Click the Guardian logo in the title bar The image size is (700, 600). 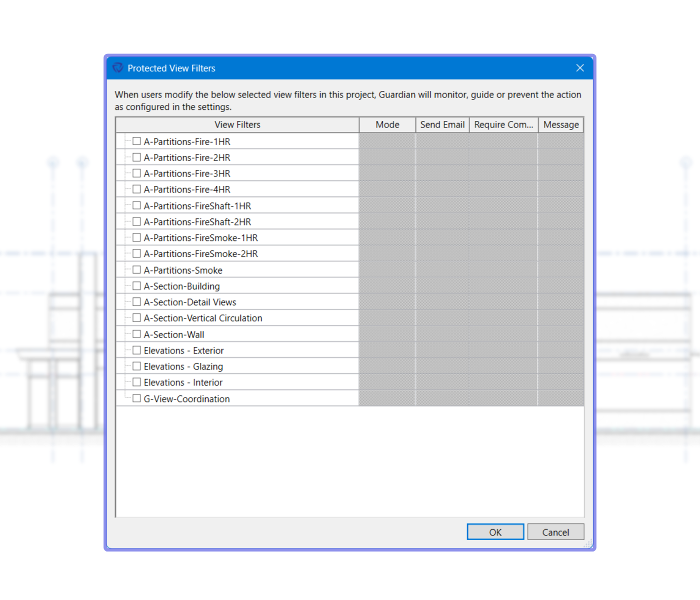point(117,68)
